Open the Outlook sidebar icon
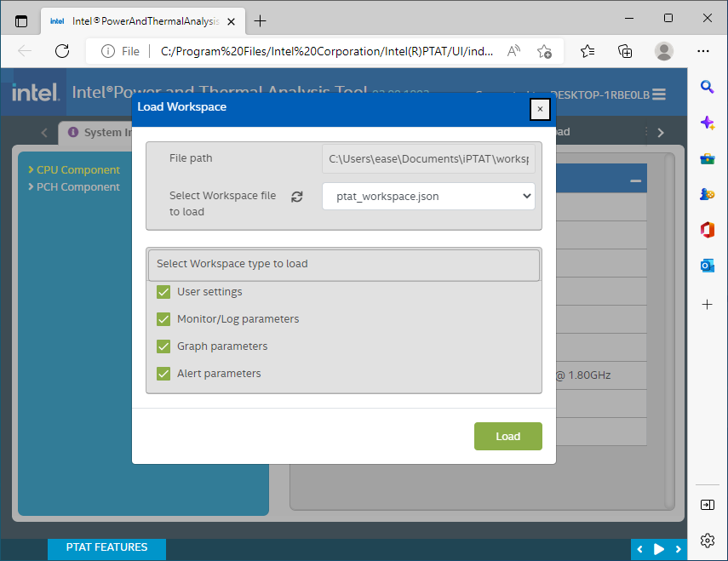The width and height of the screenshot is (728, 561). click(707, 266)
